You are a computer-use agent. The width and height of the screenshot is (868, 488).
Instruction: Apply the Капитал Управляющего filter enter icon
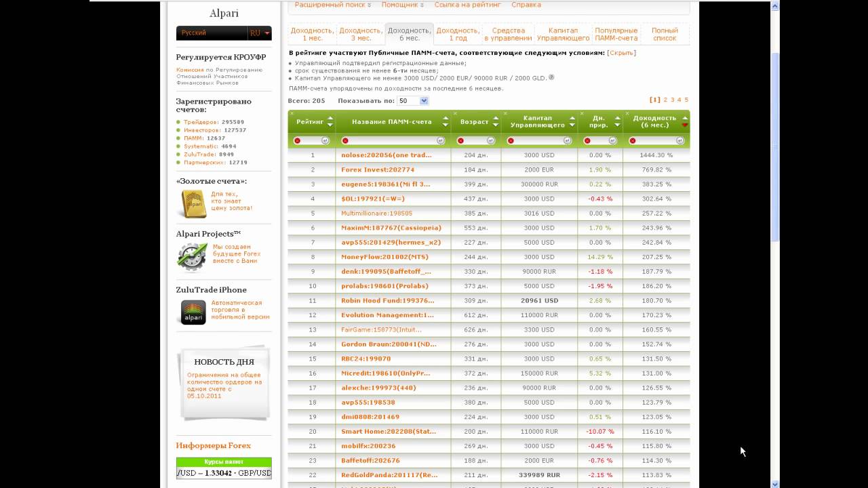point(568,141)
